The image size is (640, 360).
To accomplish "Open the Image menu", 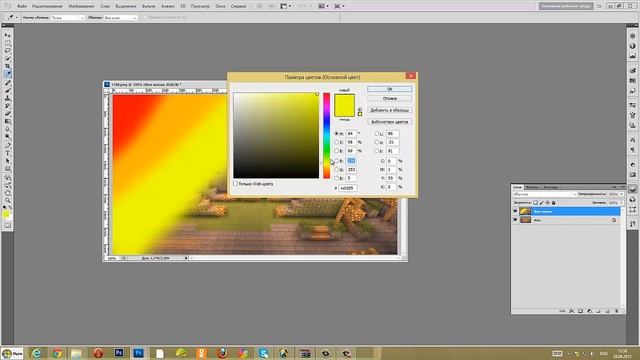I will click(x=81, y=6).
